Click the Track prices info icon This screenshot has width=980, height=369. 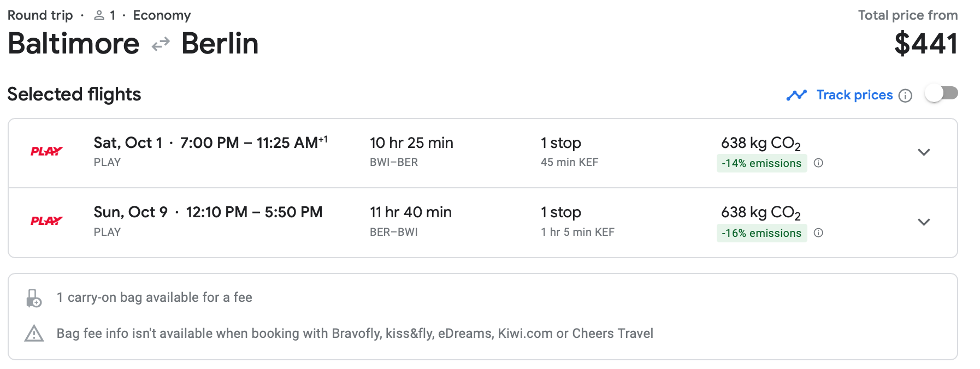point(905,96)
